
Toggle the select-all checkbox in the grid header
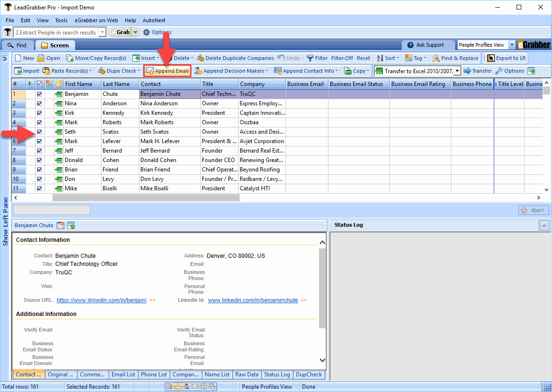tap(39, 84)
